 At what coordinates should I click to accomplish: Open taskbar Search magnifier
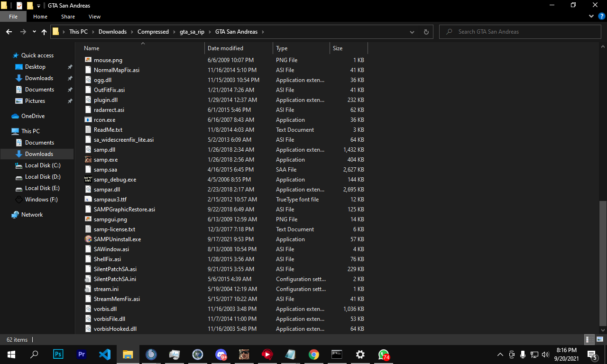pos(34,354)
